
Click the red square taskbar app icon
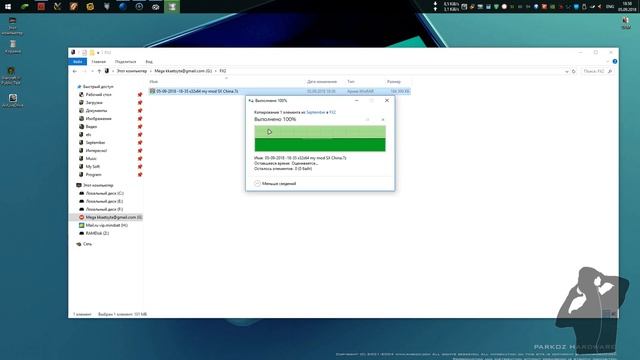(x=41, y=7)
